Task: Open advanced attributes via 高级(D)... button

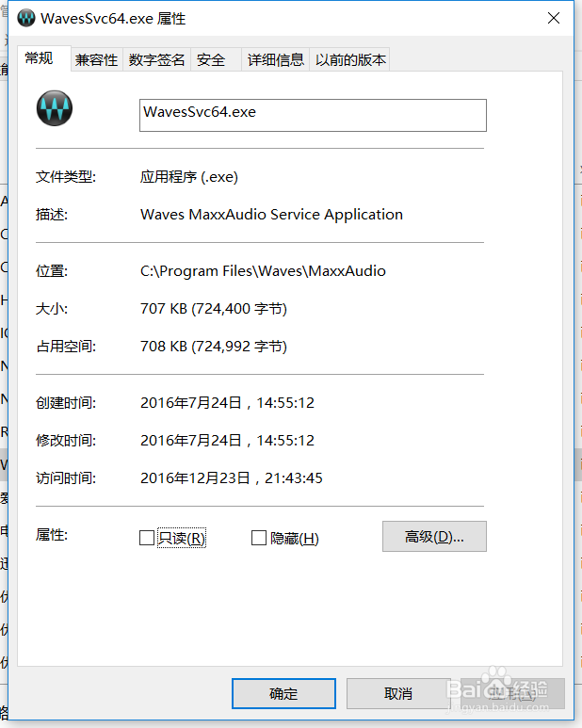Action: pyautogui.click(x=434, y=536)
